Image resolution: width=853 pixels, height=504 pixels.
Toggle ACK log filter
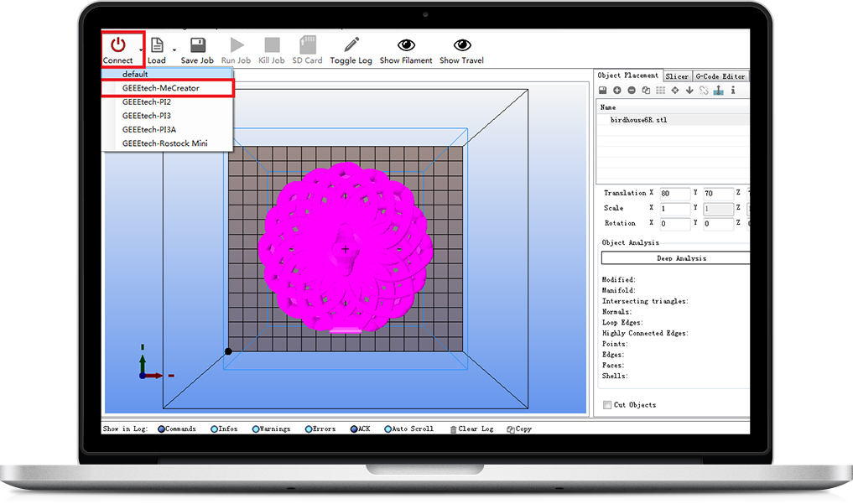pyautogui.click(x=360, y=429)
